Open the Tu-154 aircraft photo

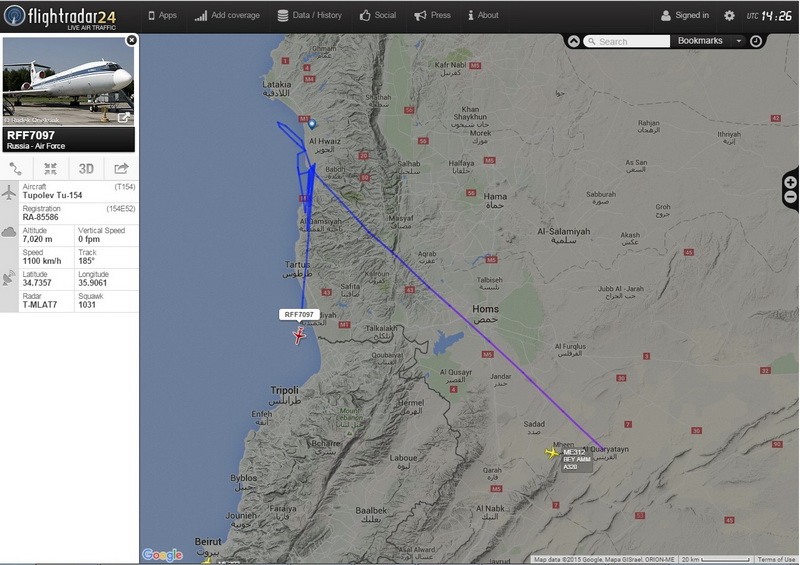point(68,81)
